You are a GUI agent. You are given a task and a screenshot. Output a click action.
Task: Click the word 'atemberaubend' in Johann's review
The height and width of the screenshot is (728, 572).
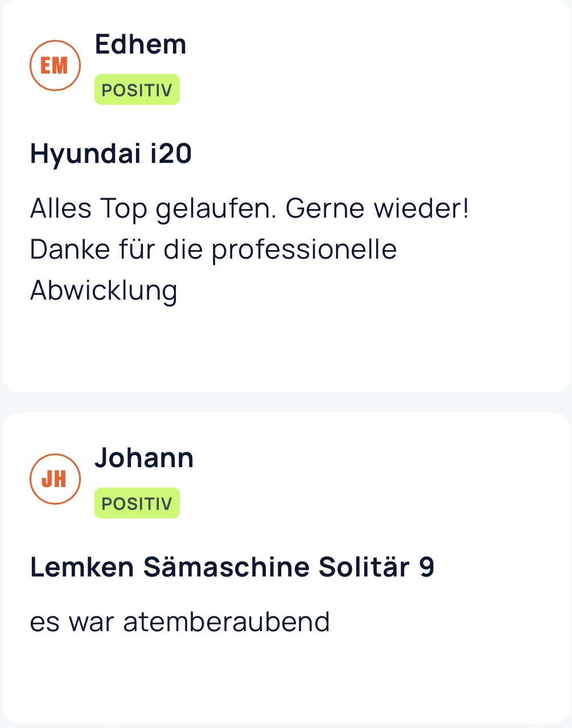227,621
